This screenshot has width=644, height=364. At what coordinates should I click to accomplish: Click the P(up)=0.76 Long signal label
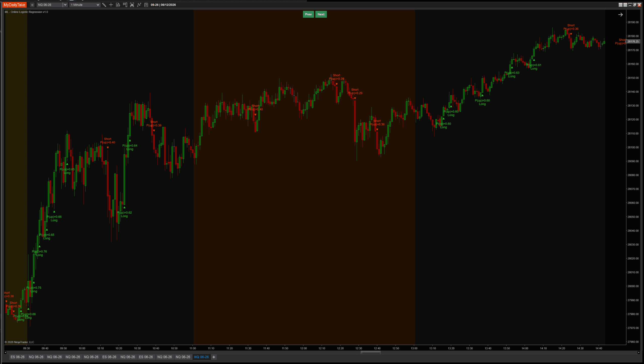tap(39, 253)
